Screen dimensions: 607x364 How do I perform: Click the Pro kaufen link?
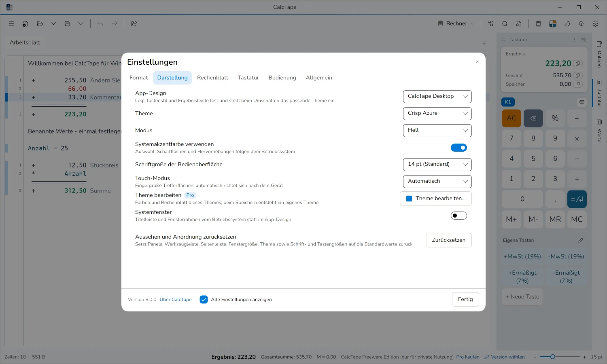coord(468,357)
